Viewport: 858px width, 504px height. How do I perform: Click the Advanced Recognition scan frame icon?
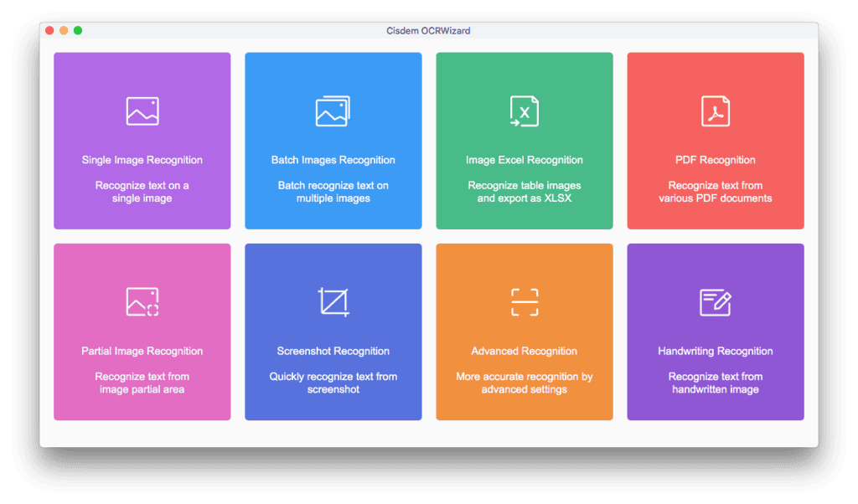525,301
